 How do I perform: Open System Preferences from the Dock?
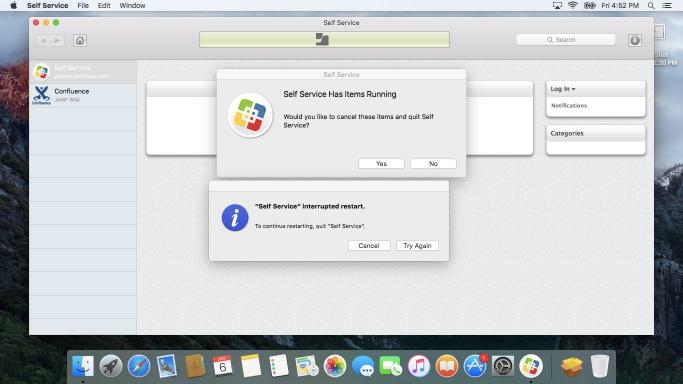[503, 366]
